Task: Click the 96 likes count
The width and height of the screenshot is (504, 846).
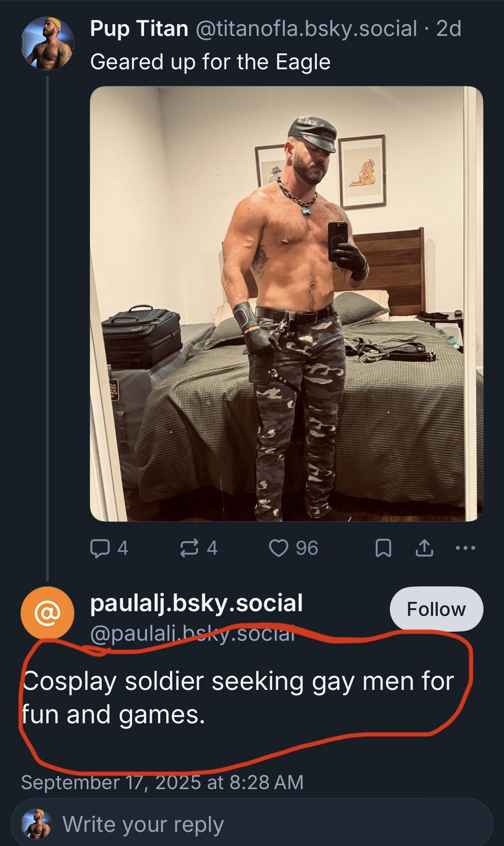Action: pos(307,548)
